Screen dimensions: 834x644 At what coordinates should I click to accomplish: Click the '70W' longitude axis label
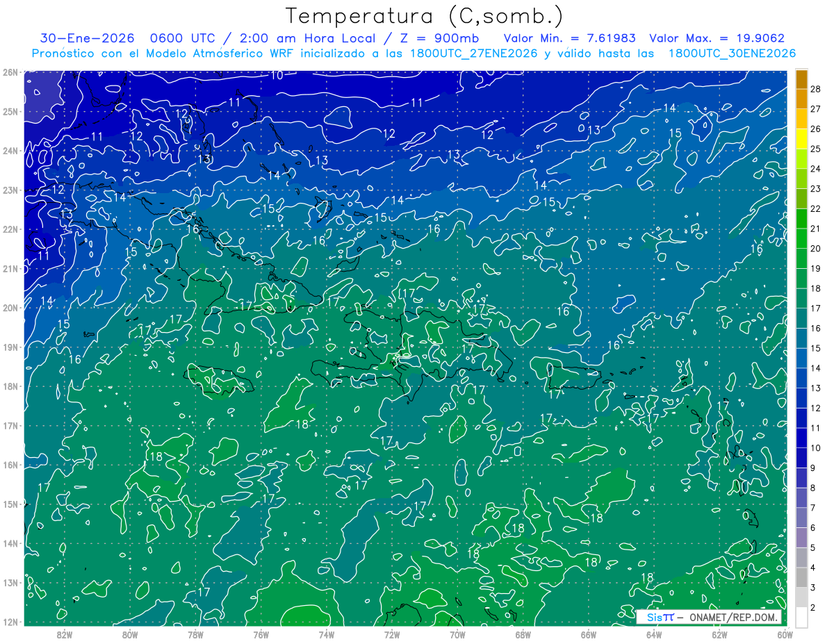pyautogui.click(x=457, y=634)
